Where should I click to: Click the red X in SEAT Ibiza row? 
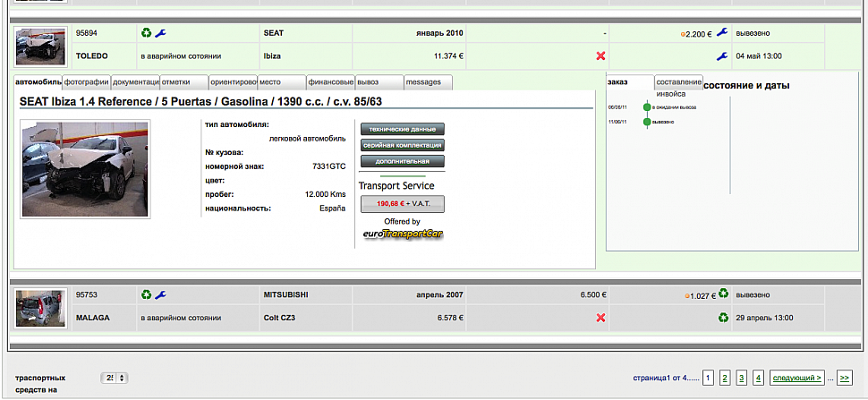[600, 55]
